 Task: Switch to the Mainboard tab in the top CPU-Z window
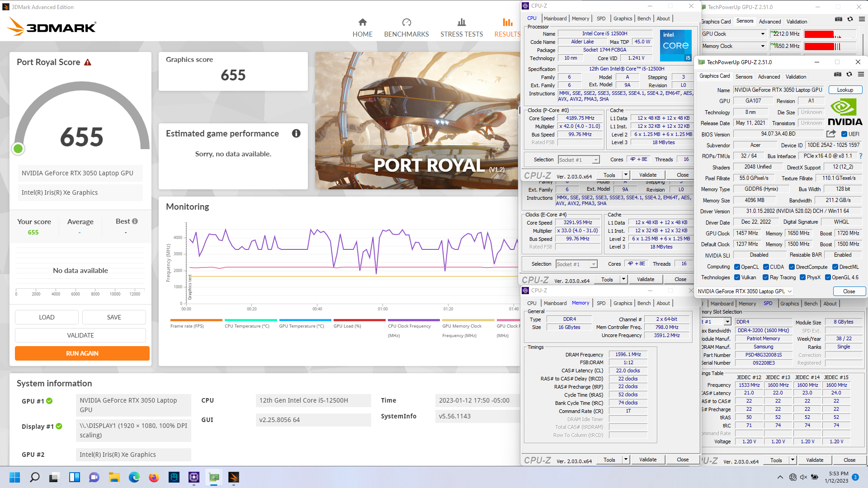pyautogui.click(x=555, y=19)
